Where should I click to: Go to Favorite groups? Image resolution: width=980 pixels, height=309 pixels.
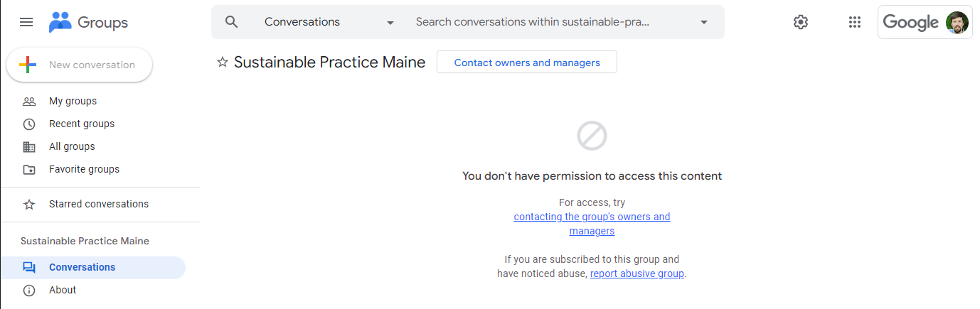[84, 169]
